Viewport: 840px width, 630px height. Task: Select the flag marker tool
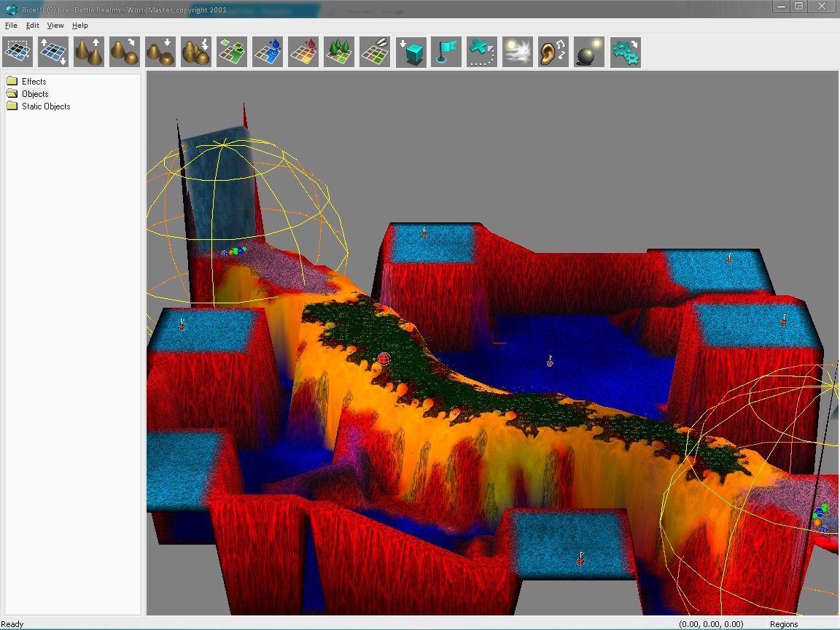point(446,52)
